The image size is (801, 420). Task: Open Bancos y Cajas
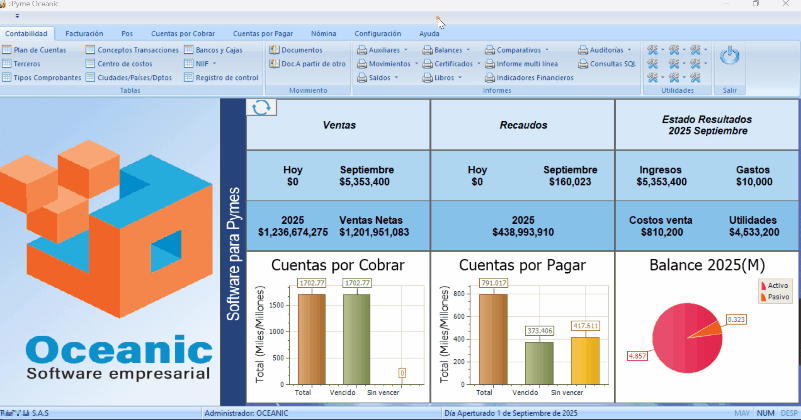coord(219,49)
